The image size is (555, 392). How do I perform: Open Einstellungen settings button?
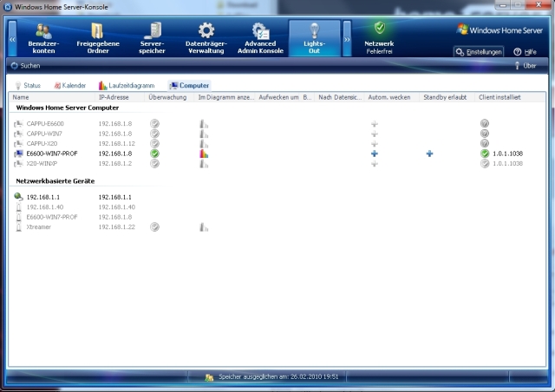point(479,52)
